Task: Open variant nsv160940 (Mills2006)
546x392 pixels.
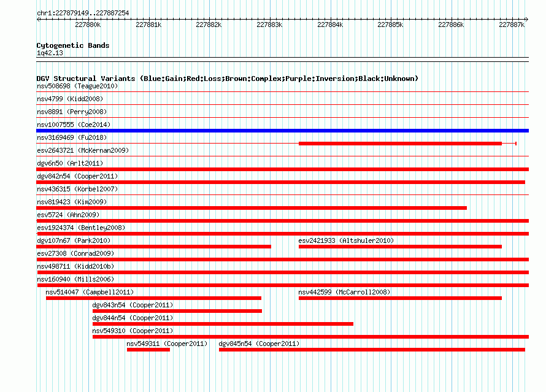Action: point(75,279)
